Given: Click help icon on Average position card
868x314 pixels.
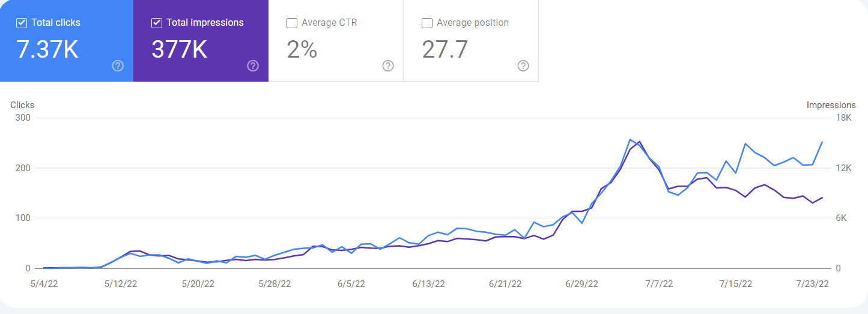Looking at the screenshot, I should tap(523, 66).
